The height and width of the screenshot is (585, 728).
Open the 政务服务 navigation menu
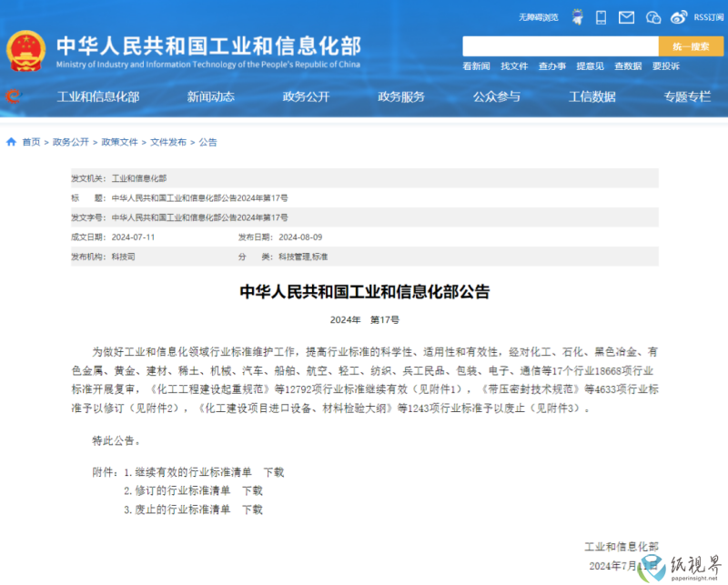pos(401,96)
